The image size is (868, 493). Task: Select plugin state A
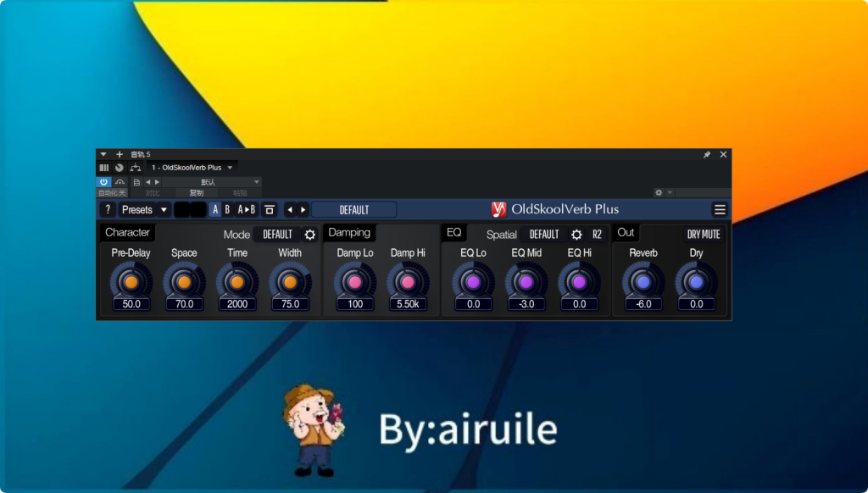point(215,210)
